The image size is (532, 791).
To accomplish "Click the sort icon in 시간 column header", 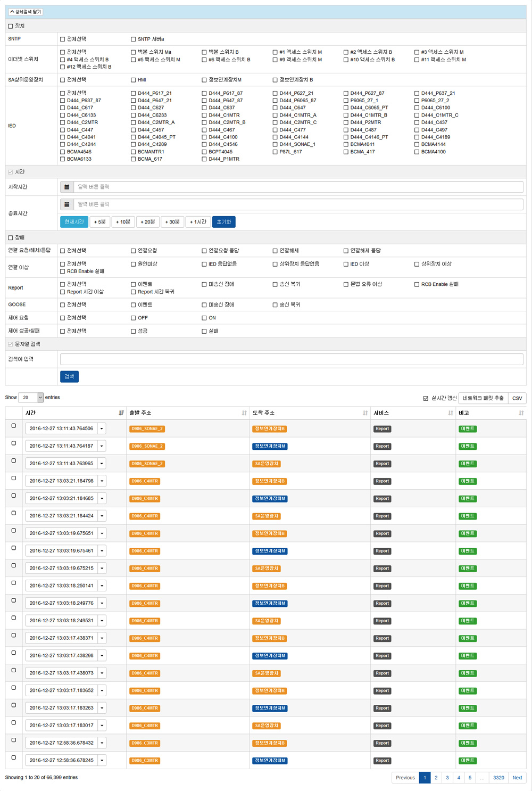I will (121, 413).
